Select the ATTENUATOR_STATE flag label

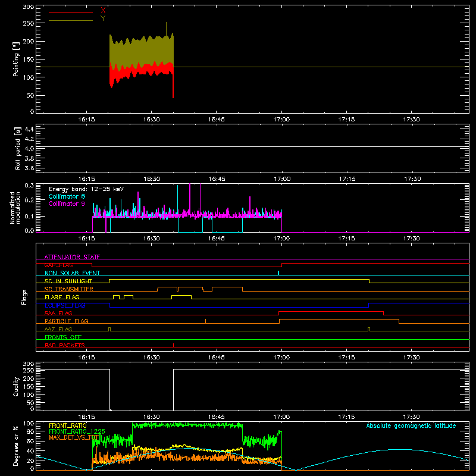click(x=72, y=257)
